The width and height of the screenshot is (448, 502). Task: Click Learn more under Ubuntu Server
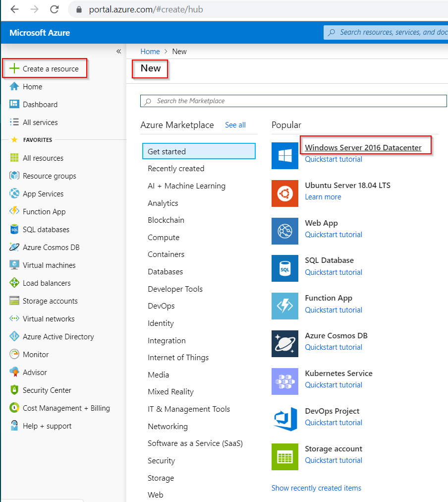323,197
